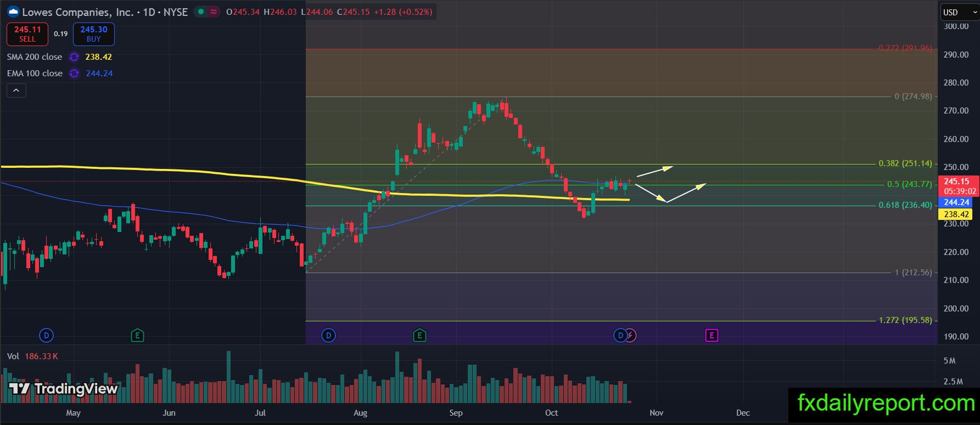
Task: Click the Jul label on the time axis
Action: pos(260,413)
